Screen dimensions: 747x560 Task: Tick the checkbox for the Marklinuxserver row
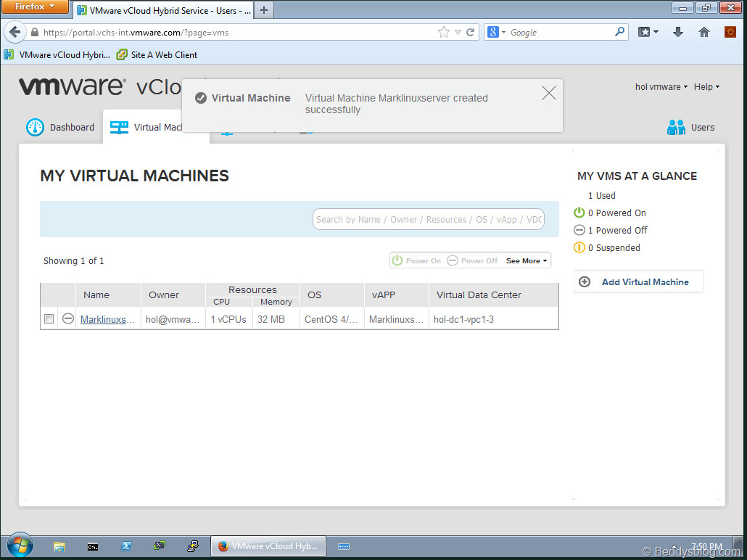tap(49, 319)
